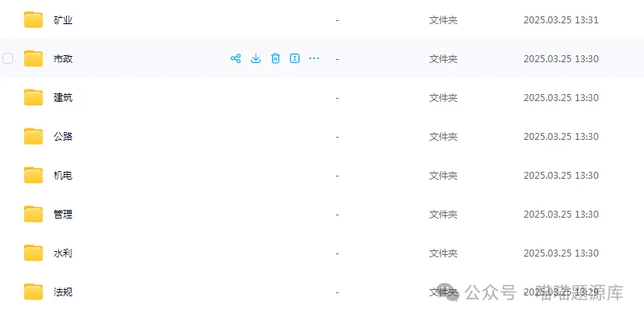Download the 市政 folder
This screenshot has height=318, width=644.
(255, 58)
